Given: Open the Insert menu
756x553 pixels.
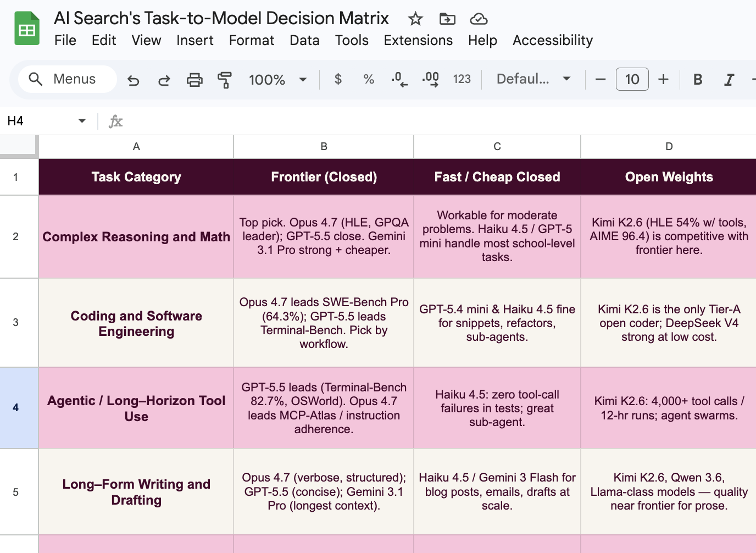Looking at the screenshot, I should 195,40.
